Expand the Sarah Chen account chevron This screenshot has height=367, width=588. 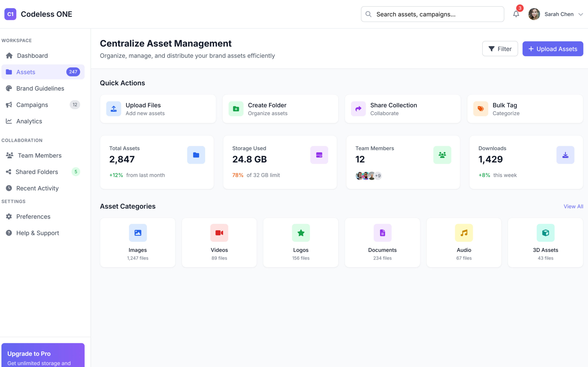tap(580, 14)
